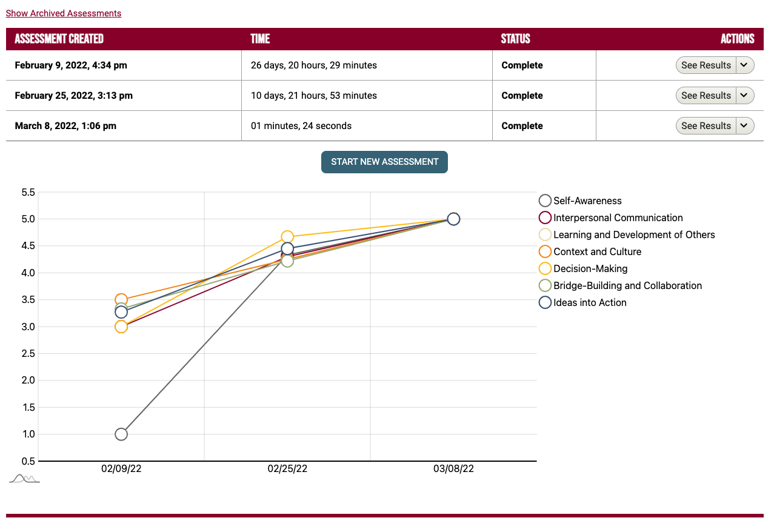The image size is (774, 532).
Task: Select the Self-Awareness data point at 02/09/22
Action: pyautogui.click(x=121, y=434)
